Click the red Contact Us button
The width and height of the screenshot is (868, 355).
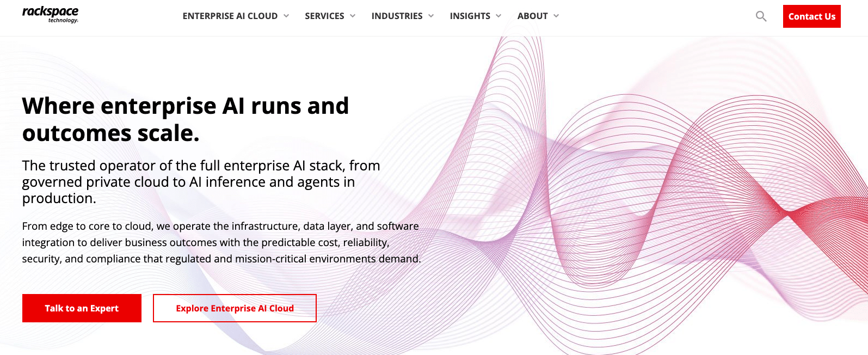811,16
